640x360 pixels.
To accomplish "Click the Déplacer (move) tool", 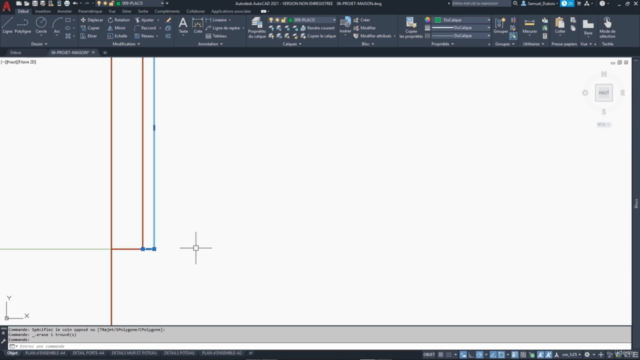I will pyautogui.click(x=92, y=20).
